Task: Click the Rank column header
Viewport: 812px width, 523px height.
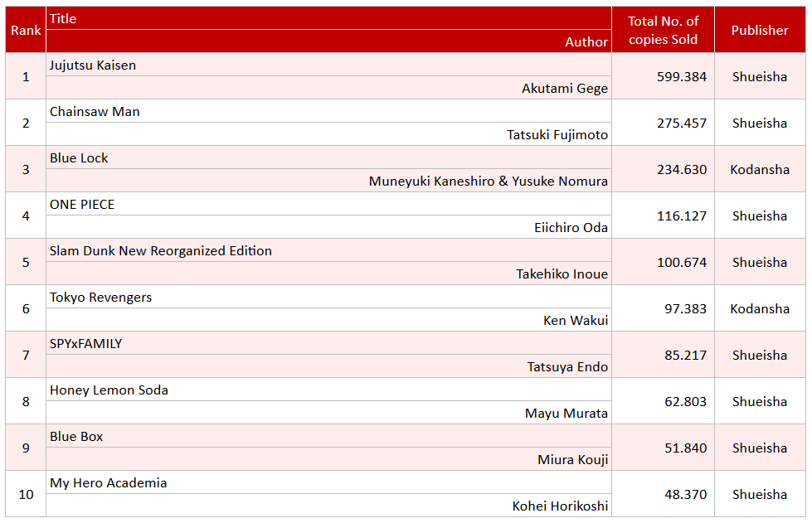Action: coord(26,30)
